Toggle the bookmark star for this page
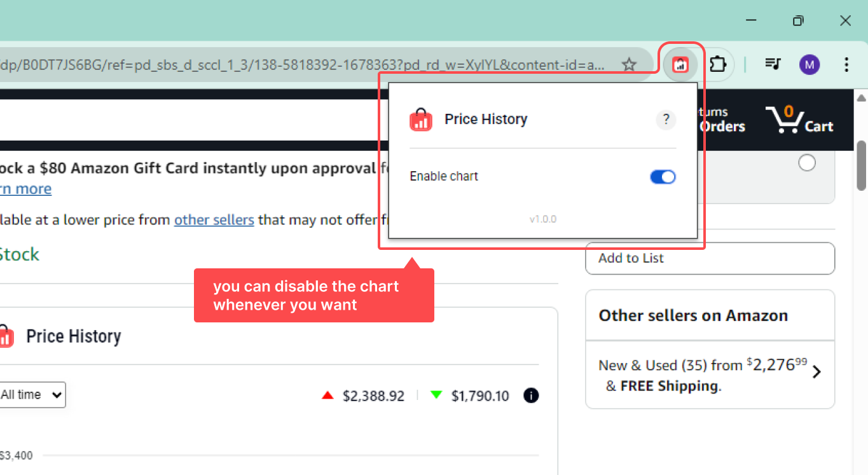Screen dimensions: 868x475 coord(629,64)
